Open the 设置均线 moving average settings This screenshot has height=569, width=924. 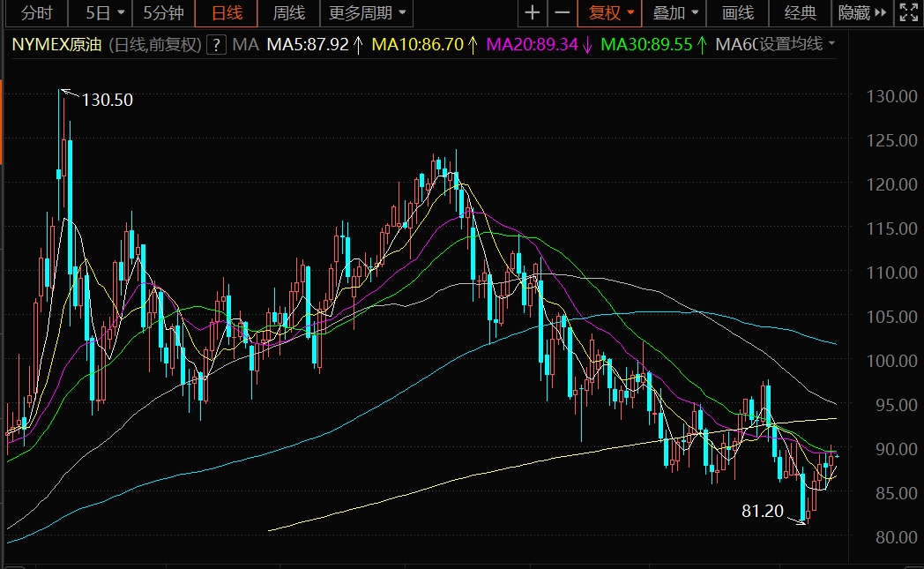[797, 44]
